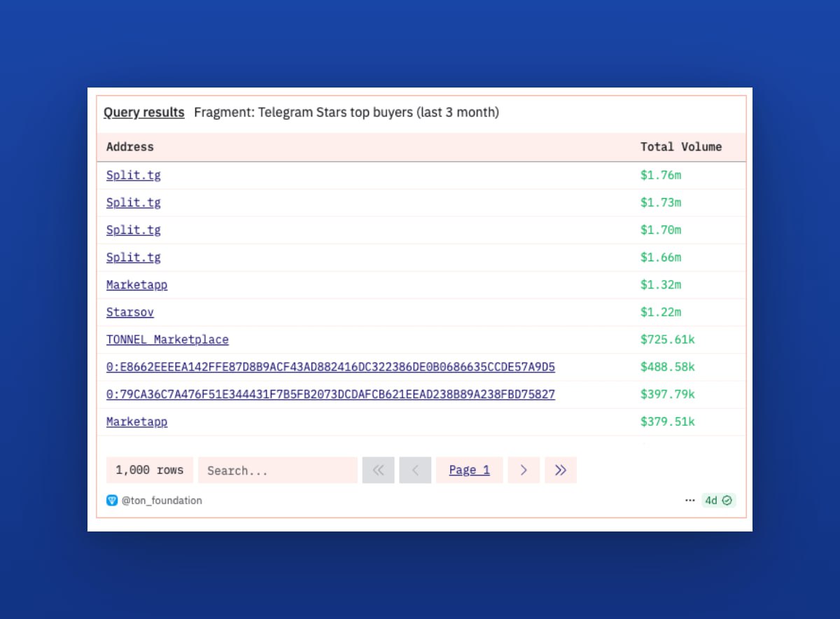The width and height of the screenshot is (840, 619).
Task: Click the $1.76m volume value
Action: click(661, 175)
